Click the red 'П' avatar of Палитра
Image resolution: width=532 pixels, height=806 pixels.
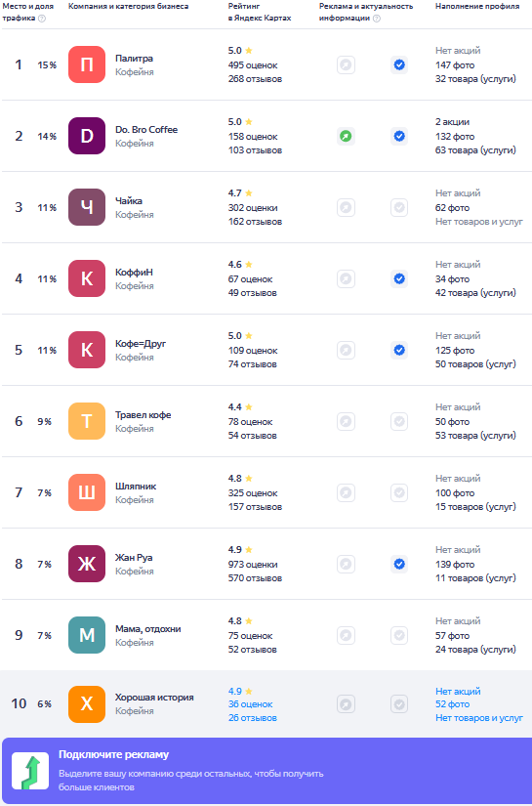click(x=87, y=64)
